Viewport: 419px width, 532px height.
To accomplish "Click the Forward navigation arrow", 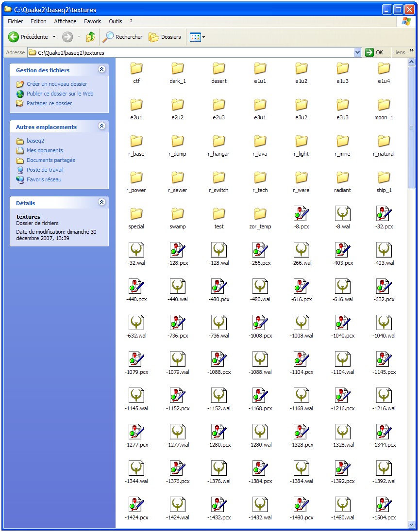I will click(67, 37).
